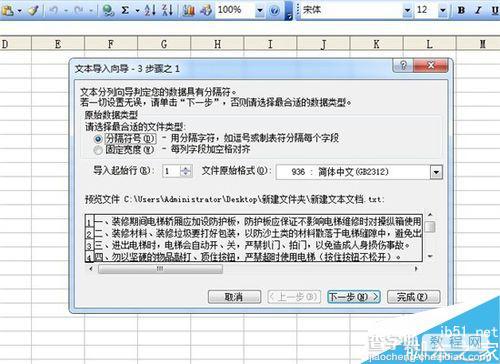Select the Format Painter brush

pyautogui.click(x=33, y=10)
